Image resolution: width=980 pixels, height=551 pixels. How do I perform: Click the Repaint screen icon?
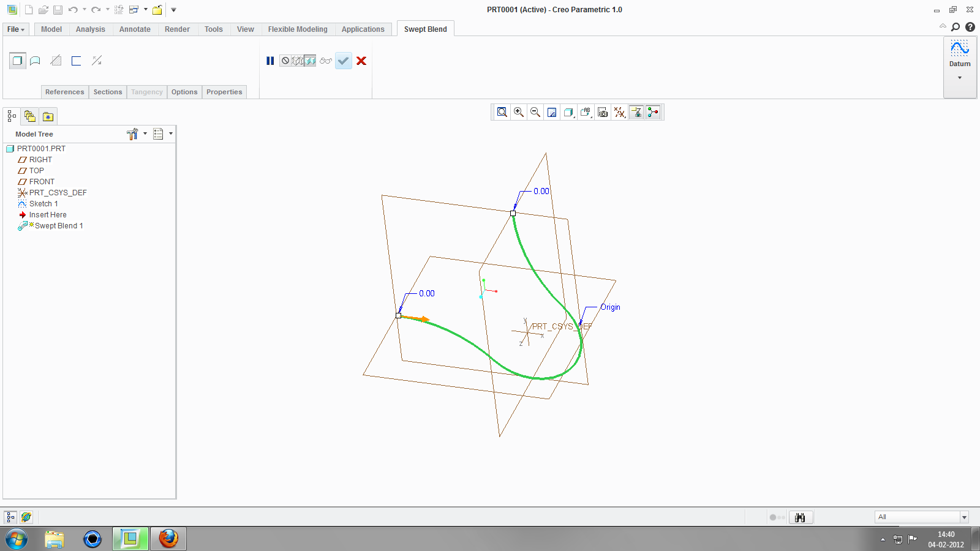pyautogui.click(x=552, y=112)
